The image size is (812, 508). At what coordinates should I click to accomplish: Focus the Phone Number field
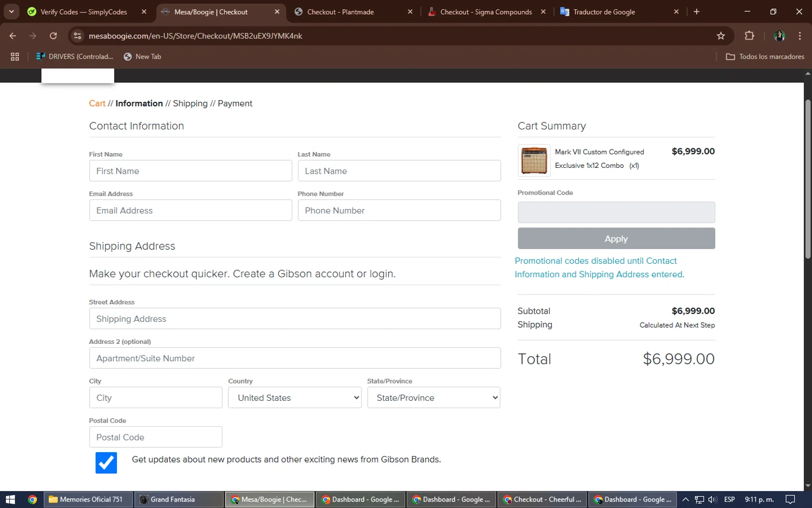click(399, 210)
